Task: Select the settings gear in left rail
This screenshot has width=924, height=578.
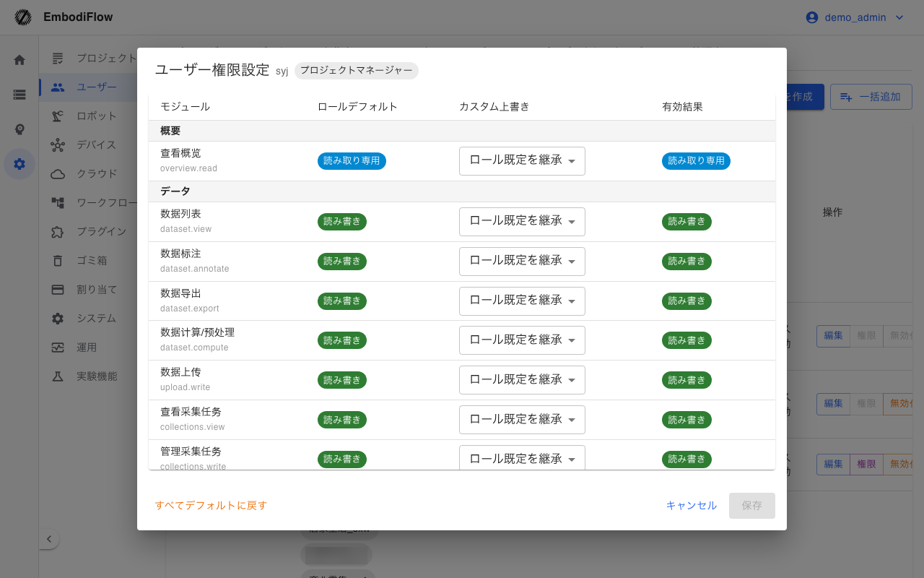Action: pyautogui.click(x=19, y=164)
